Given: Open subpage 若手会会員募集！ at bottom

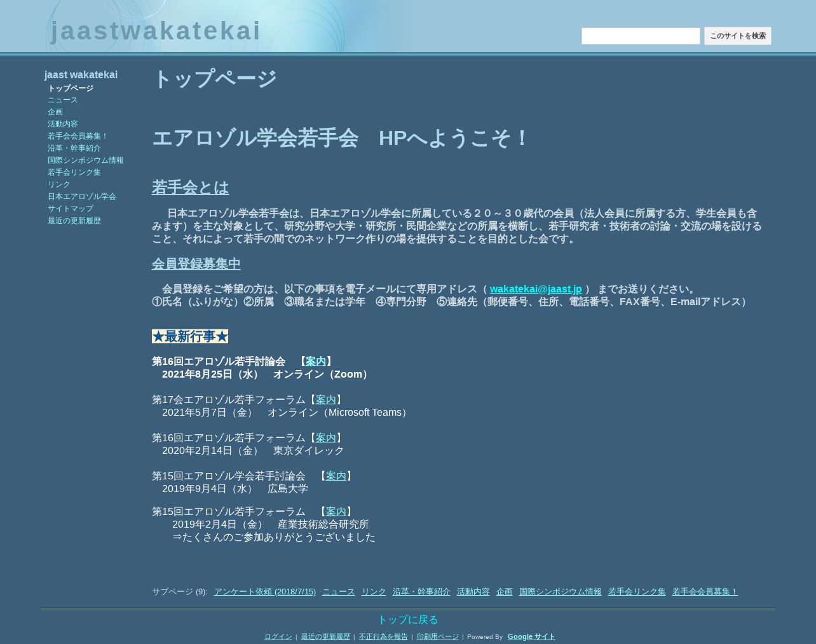Looking at the screenshot, I should coord(705,592).
